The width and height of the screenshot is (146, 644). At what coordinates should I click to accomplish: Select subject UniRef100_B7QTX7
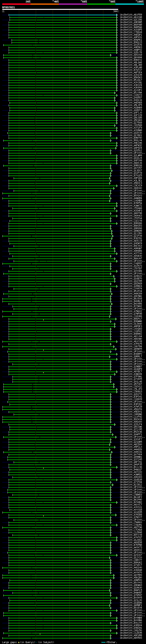click(131, 70)
